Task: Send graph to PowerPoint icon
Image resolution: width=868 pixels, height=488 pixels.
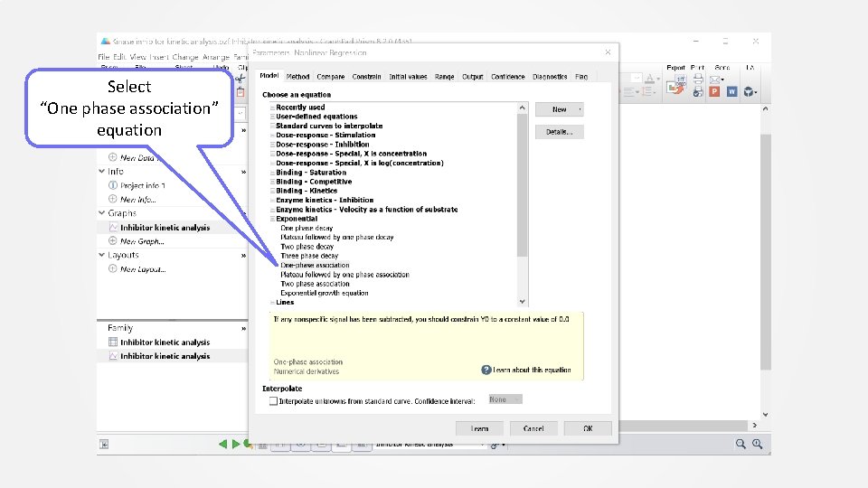Action: tap(714, 92)
